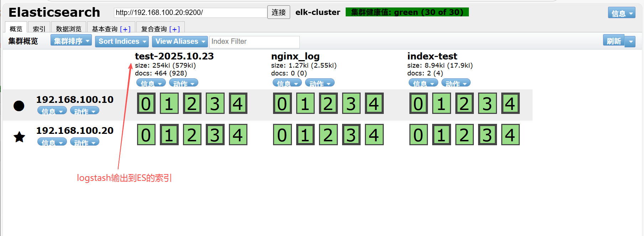Click shard 1 of test-2025.10.23 on node 192.168.100.20

[x=169, y=135]
